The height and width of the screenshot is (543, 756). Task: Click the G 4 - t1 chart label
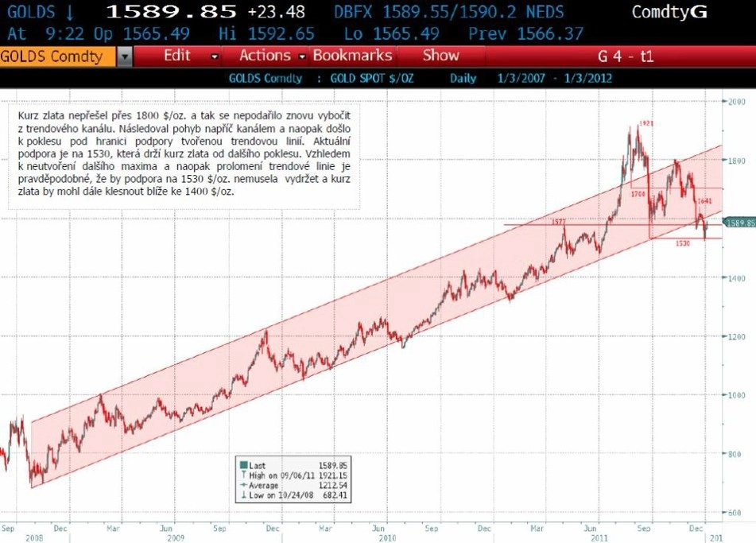(x=626, y=56)
